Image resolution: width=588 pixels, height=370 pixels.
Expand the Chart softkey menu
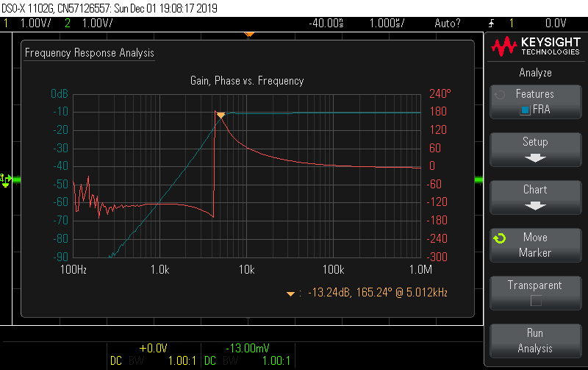[x=535, y=196]
